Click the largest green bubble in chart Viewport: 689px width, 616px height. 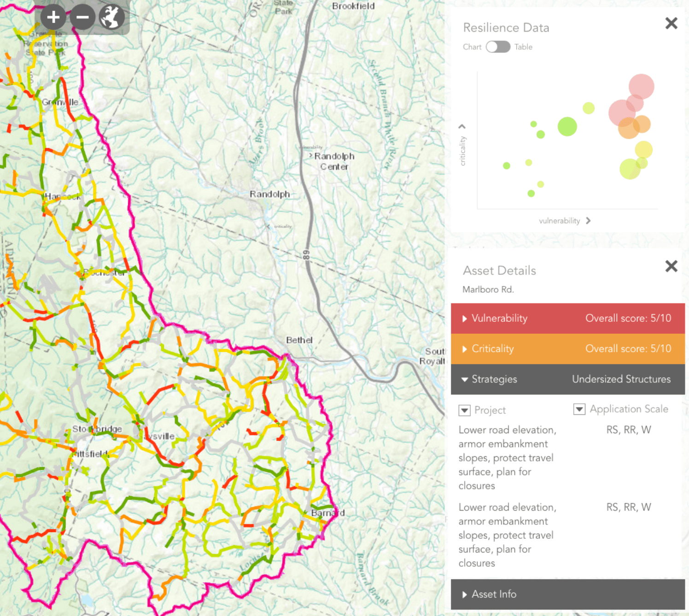(567, 127)
